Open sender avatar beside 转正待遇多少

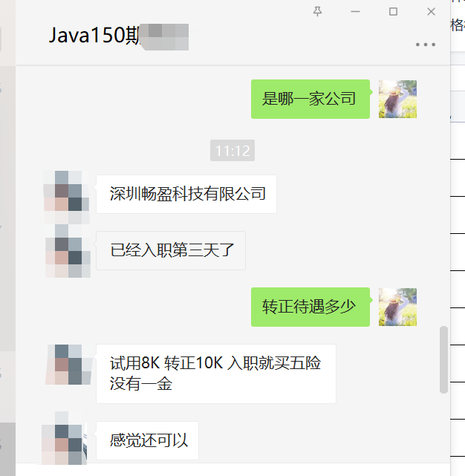(397, 307)
